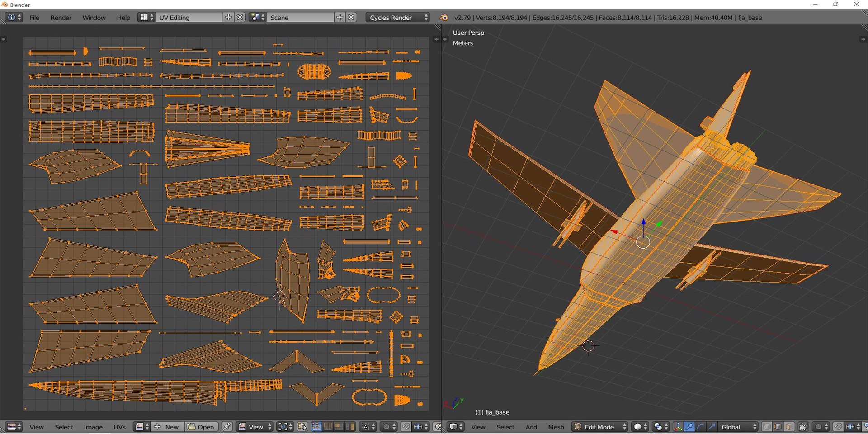Image resolution: width=868 pixels, height=434 pixels.
Task: Open Select menu in UV editor
Action: coord(64,427)
